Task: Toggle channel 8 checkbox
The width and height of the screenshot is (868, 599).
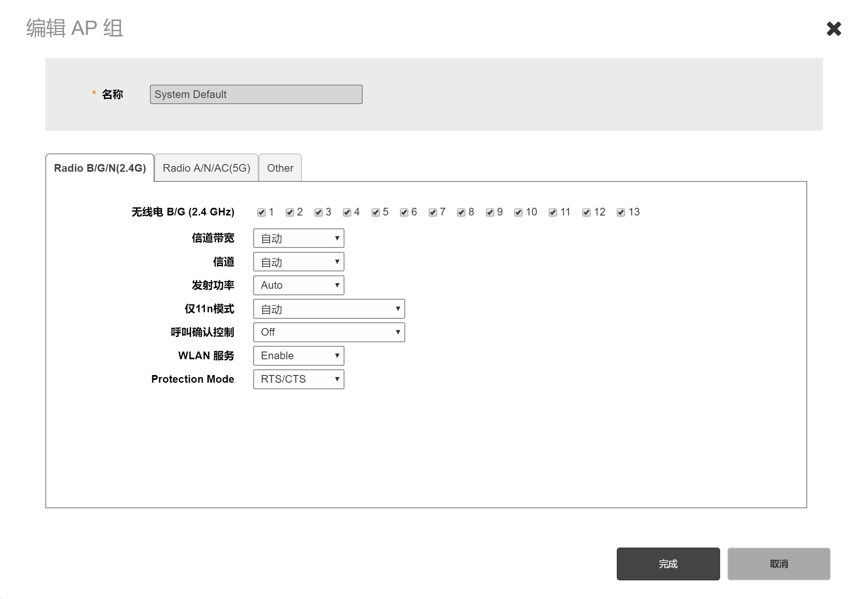Action: 461,213
